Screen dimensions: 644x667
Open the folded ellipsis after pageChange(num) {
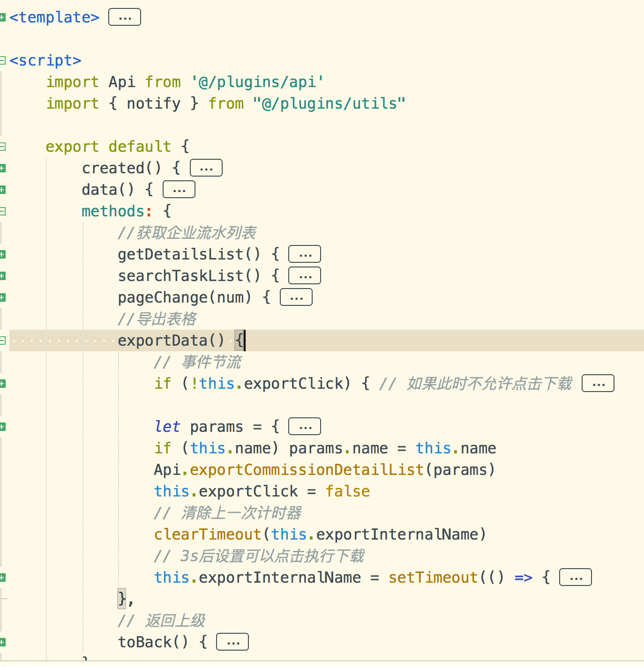pyautogui.click(x=296, y=297)
